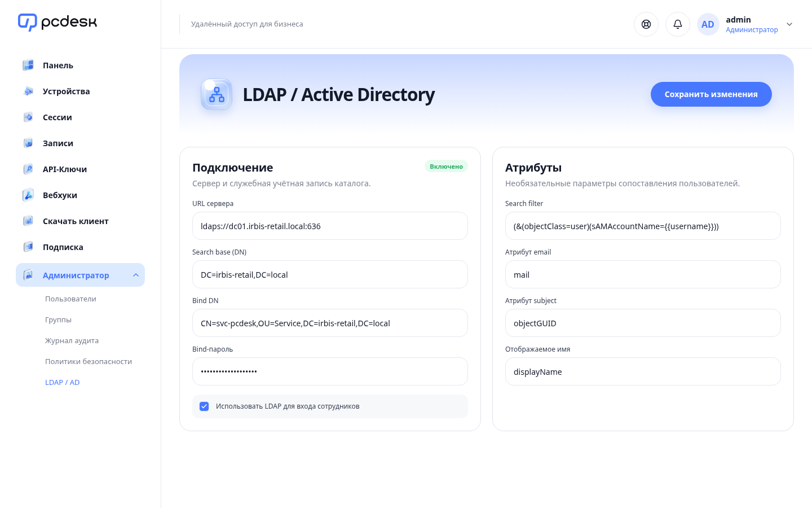Click the Bind-пароль password field
The height and width of the screenshot is (508, 812).
[330, 371]
